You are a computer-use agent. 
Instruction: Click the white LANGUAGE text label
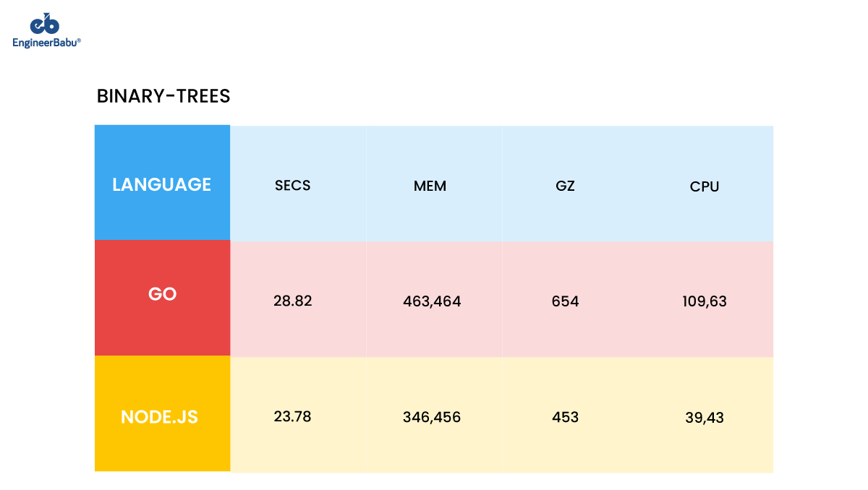pyautogui.click(x=162, y=185)
